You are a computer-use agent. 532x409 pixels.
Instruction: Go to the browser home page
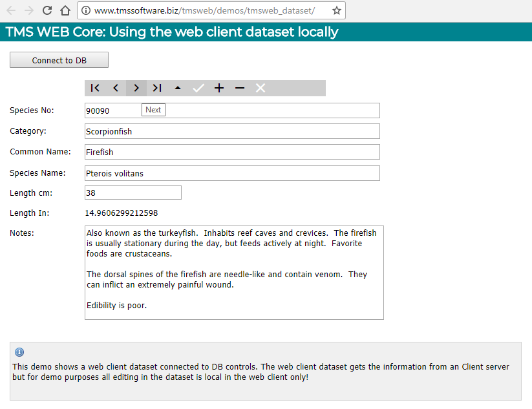click(65, 10)
